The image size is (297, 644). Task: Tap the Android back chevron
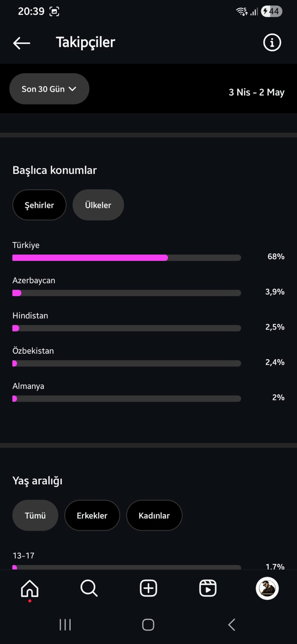[x=232, y=625]
